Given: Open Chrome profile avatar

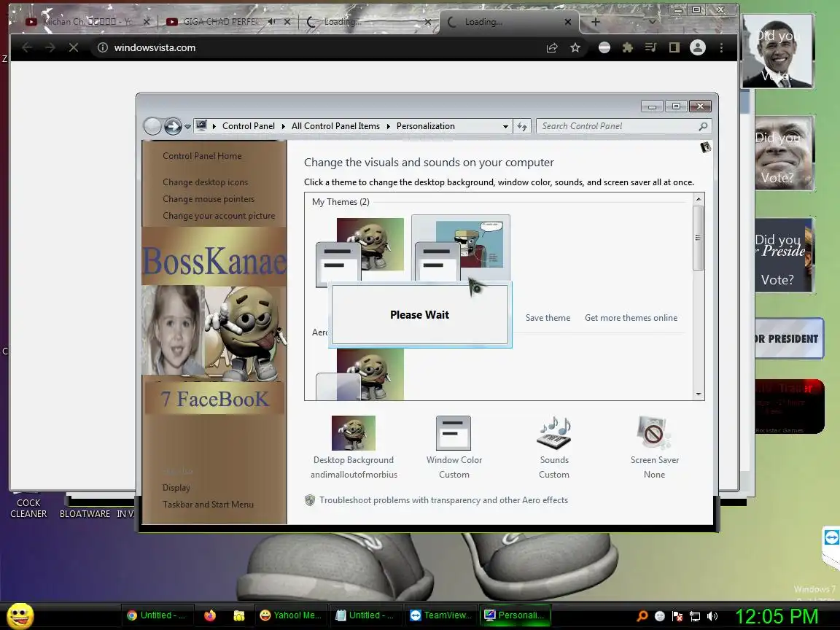Looking at the screenshot, I should (x=698, y=47).
